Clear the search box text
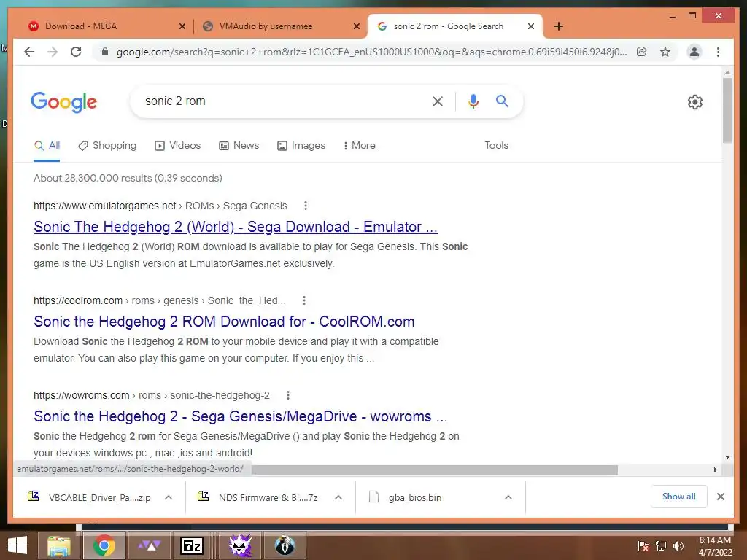This screenshot has height=560, width=747. [438, 101]
